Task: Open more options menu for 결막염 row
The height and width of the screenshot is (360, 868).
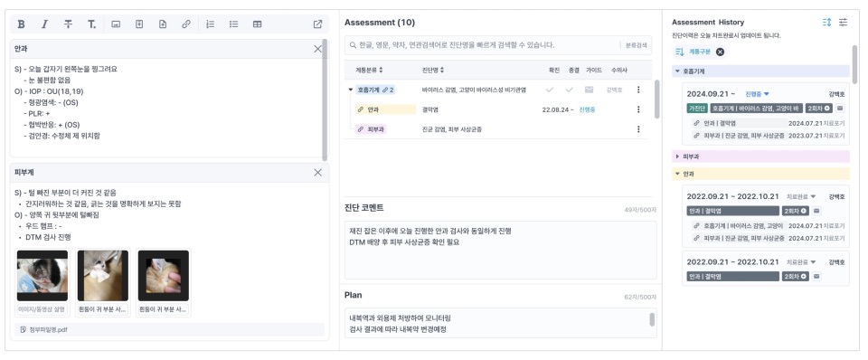Action: [x=638, y=109]
